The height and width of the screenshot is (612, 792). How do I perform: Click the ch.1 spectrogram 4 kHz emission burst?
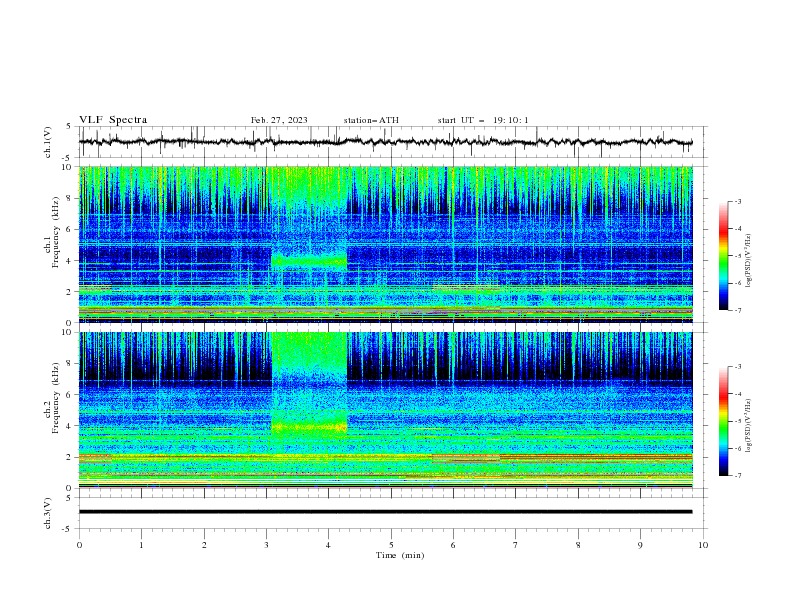309,261
